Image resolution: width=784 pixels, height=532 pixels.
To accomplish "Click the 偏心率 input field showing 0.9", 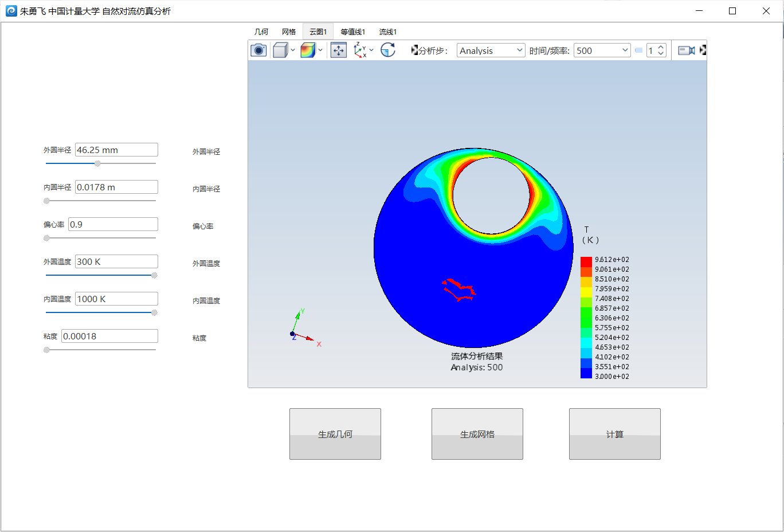I will tap(113, 224).
